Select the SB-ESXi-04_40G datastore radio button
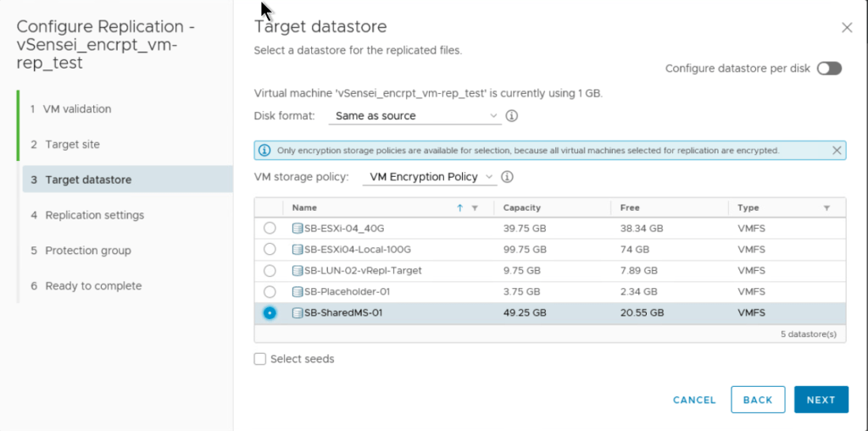This screenshot has height=431, width=868. pos(270,229)
